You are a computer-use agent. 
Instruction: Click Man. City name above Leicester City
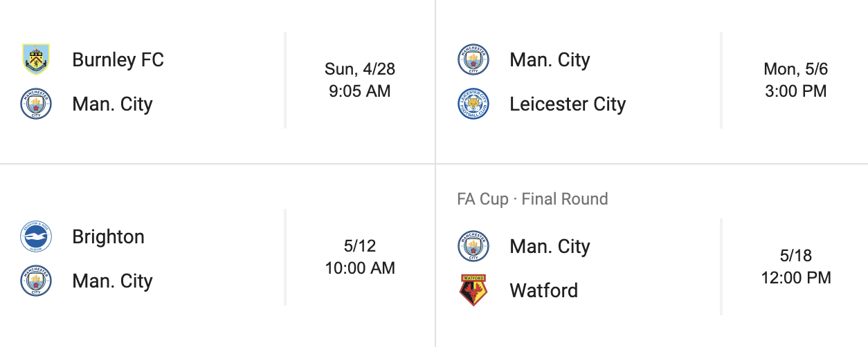tap(550, 59)
